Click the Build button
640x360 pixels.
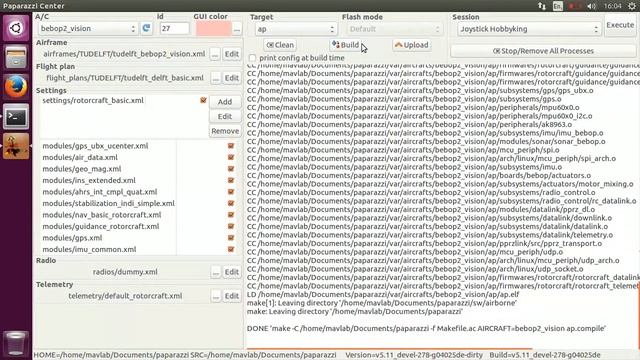345,45
